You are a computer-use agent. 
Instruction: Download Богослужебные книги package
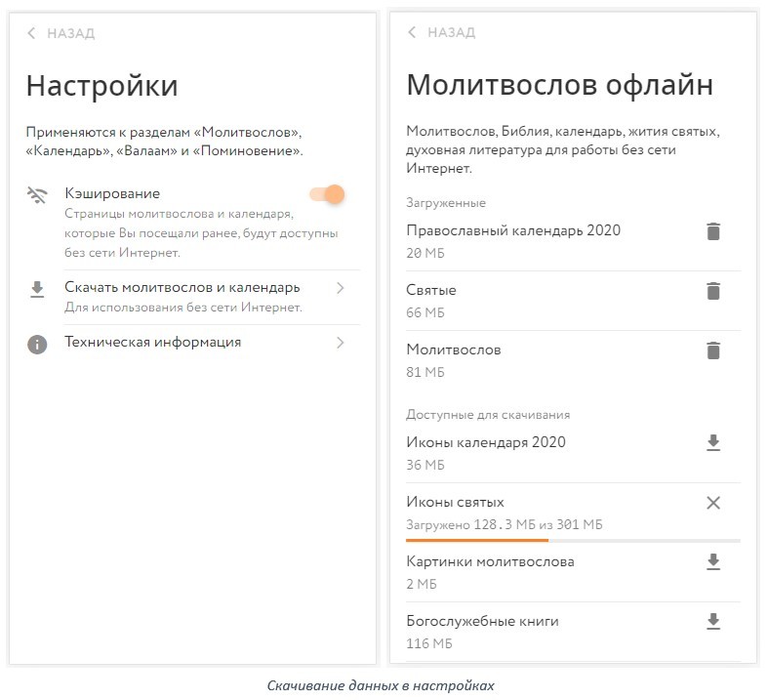(x=713, y=622)
